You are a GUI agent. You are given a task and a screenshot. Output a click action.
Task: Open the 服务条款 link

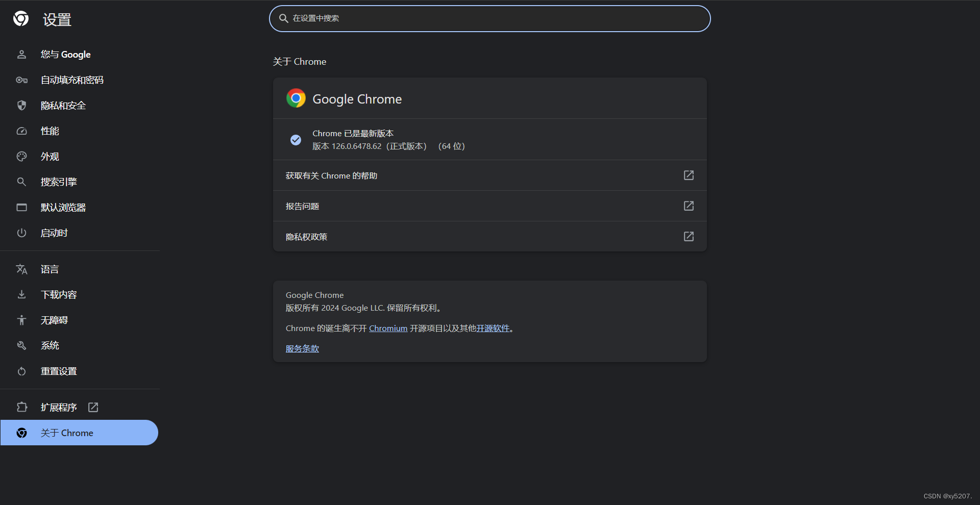point(302,348)
